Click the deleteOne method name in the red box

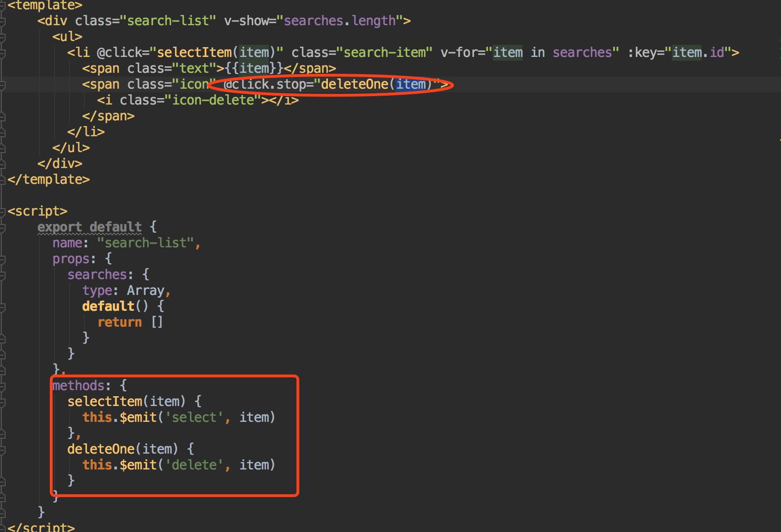pyautogui.click(x=100, y=448)
